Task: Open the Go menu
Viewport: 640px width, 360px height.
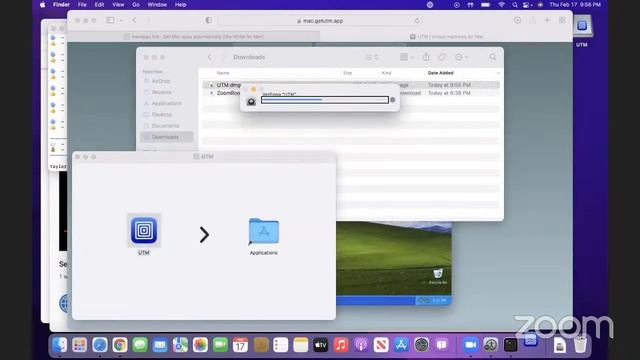Action: pos(136,5)
